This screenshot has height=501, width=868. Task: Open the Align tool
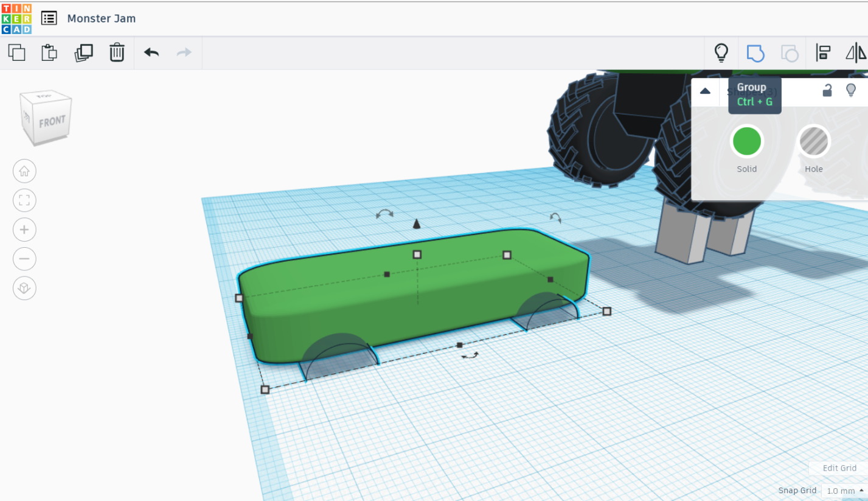(x=824, y=53)
